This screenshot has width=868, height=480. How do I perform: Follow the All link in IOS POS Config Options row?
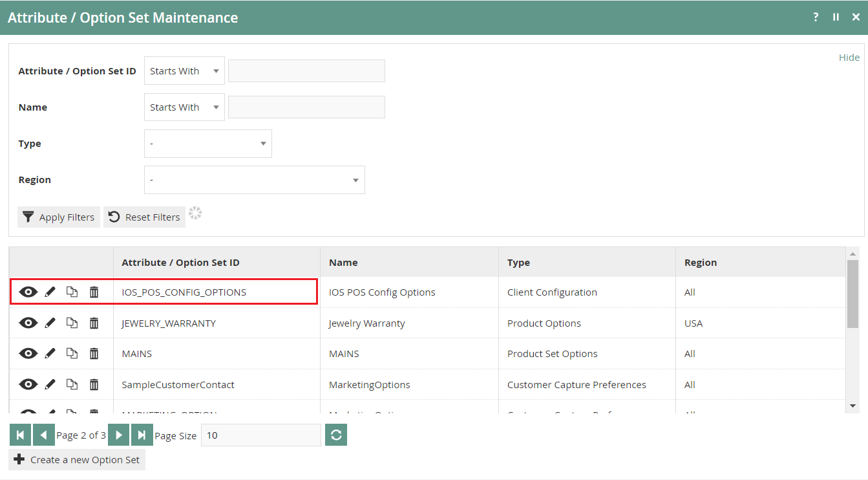(689, 292)
